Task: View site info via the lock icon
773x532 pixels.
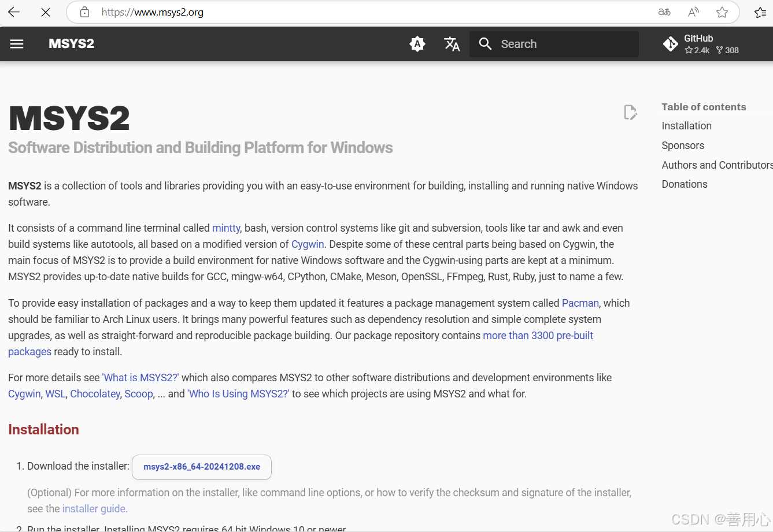Action: (85, 12)
